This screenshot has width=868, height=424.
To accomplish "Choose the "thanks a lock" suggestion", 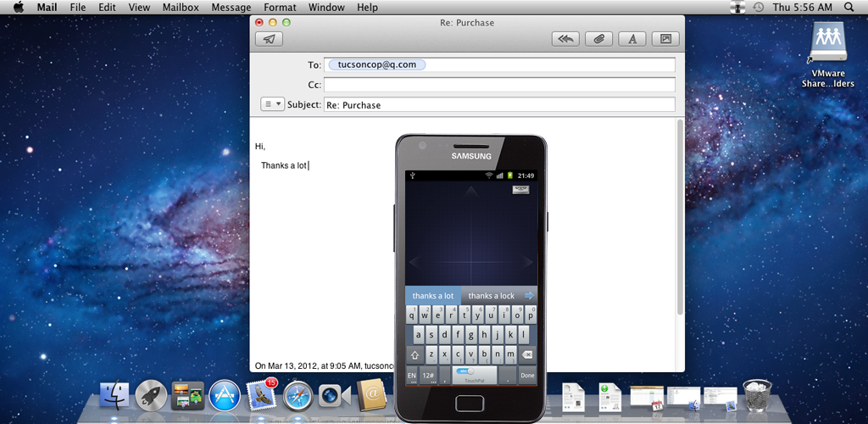I will [x=491, y=295].
